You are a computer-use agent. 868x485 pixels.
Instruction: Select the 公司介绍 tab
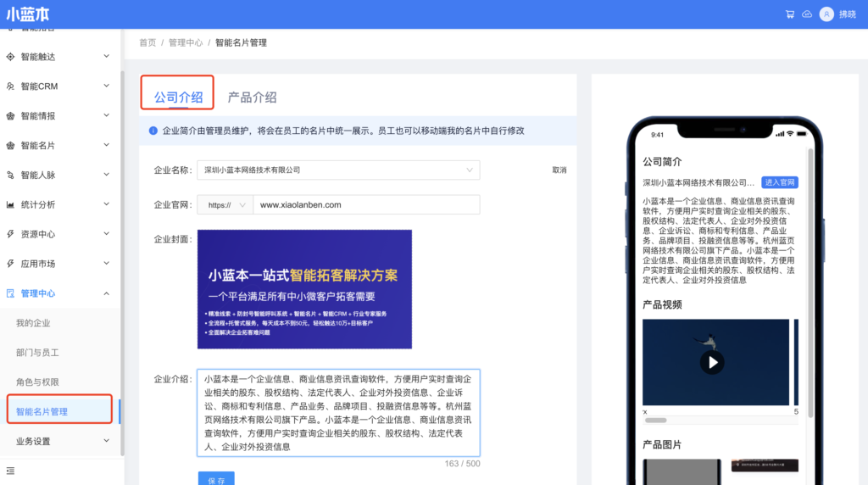(x=178, y=98)
